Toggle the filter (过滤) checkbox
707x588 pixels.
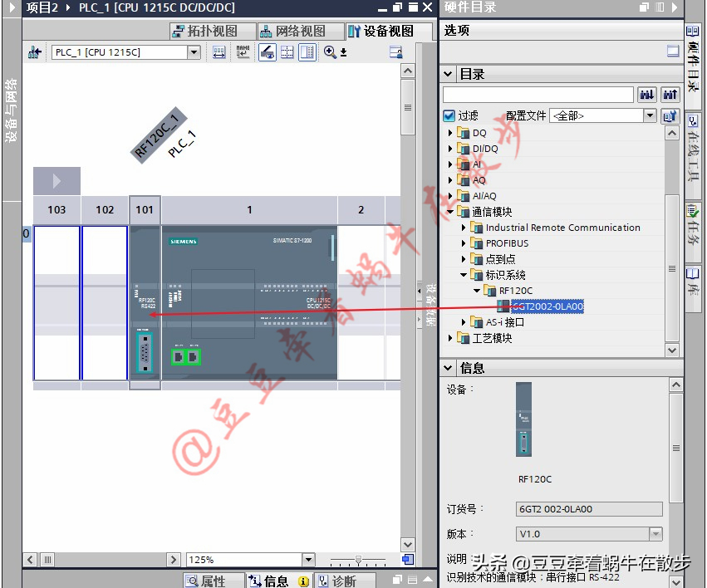coord(449,115)
